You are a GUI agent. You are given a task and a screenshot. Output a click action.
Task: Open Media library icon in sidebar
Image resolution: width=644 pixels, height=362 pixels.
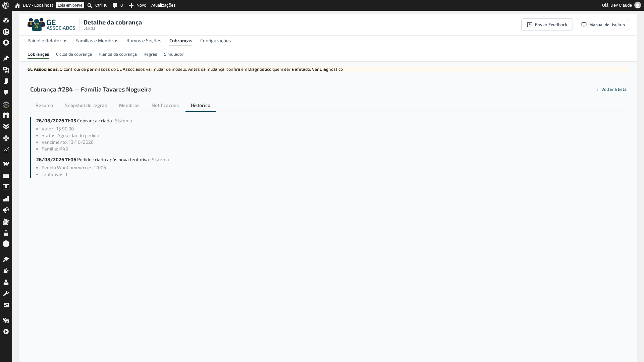tap(6, 70)
